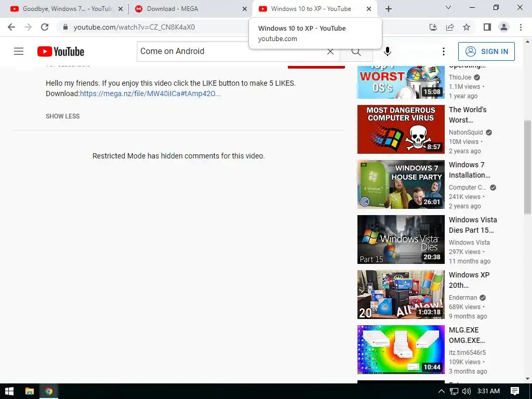Open a new tab with plus button

tap(389, 9)
